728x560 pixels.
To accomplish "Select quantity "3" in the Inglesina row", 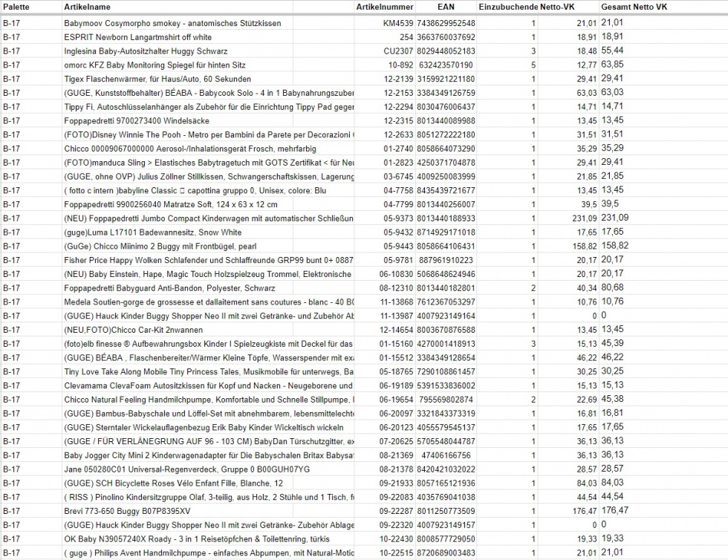I will (533, 51).
